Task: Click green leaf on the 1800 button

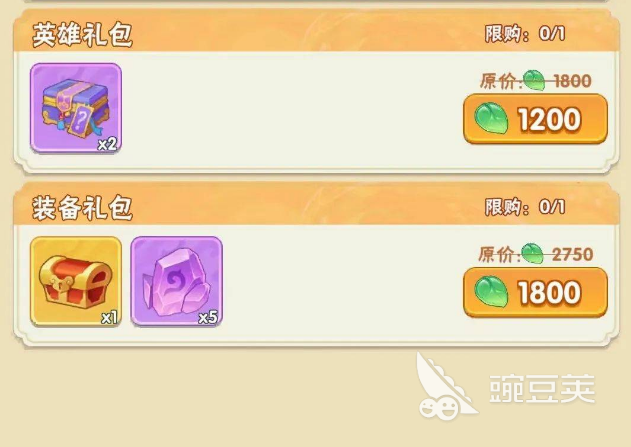Action: pos(491,292)
